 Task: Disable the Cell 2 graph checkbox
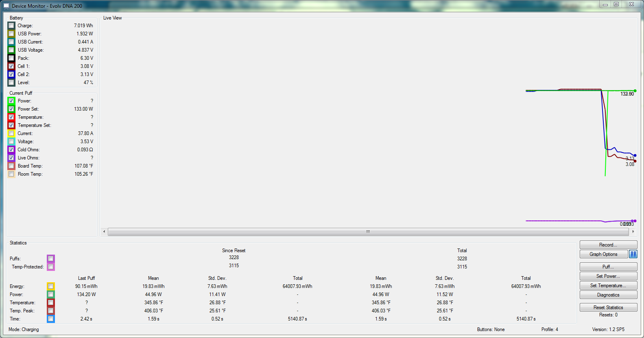[11, 74]
